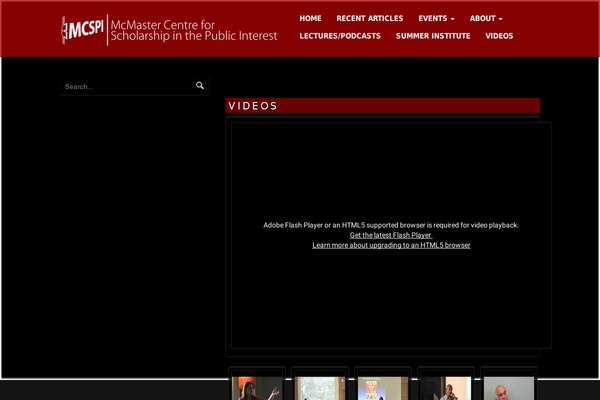
Task: Play the third video thumbnail with poster
Action: [x=383, y=387]
